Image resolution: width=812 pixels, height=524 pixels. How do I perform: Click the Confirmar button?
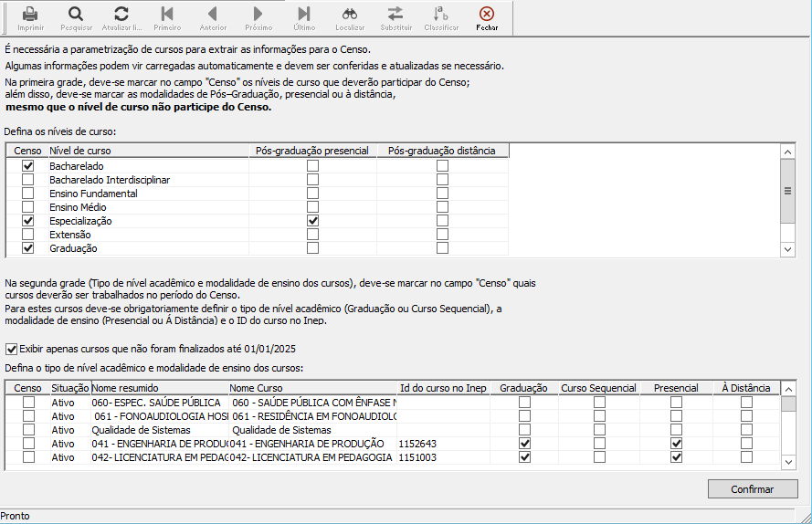click(x=753, y=488)
